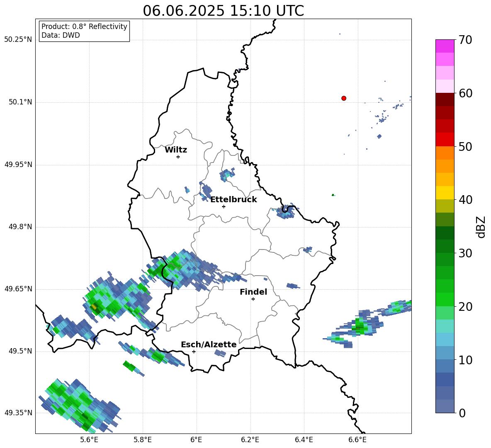Click the 49.65°N latitude label
This screenshot has width=491, height=448.
tap(18, 289)
